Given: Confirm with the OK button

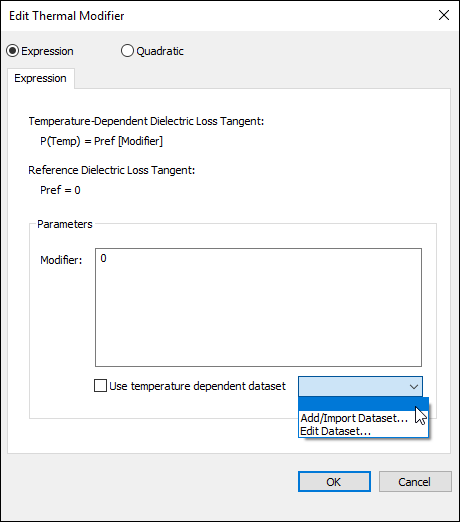Looking at the screenshot, I should point(334,481).
